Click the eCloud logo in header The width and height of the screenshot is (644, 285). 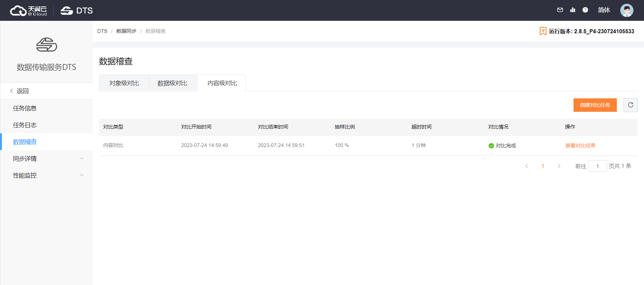click(x=29, y=11)
